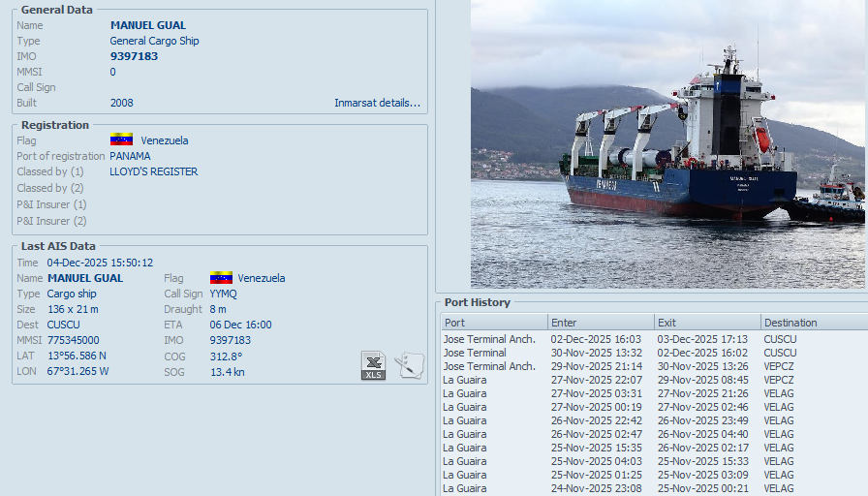
Task: Click exit time 02-Dec-2025 16:02
Action: click(x=702, y=353)
